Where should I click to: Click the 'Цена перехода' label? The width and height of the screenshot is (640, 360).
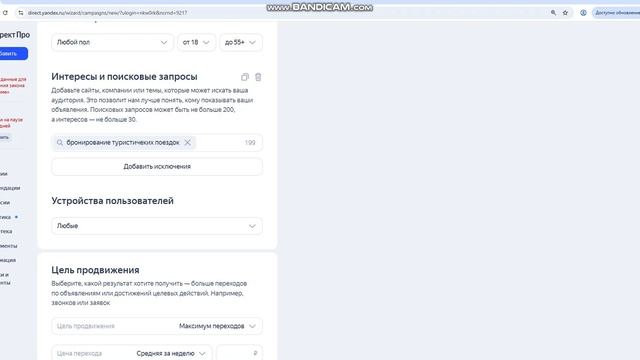point(79,353)
